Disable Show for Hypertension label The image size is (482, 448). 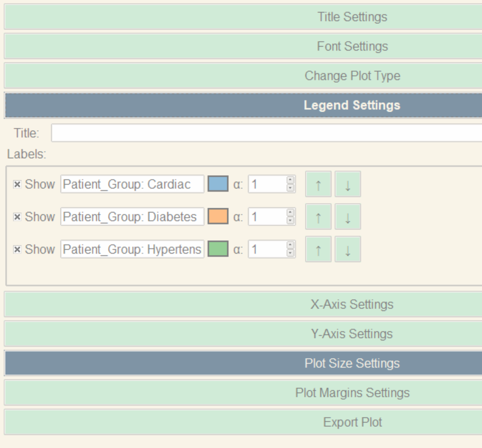coord(17,250)
